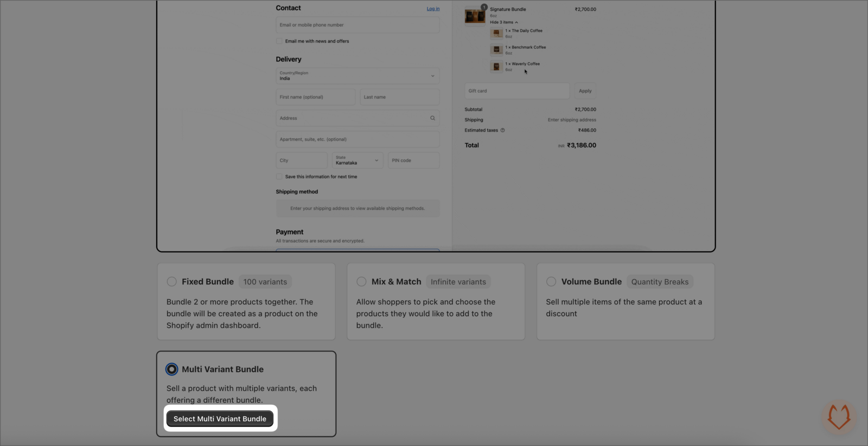This screenshot has height=446, width=868.
Task: Tick Email me with news and offers
Action: (279, 41)
